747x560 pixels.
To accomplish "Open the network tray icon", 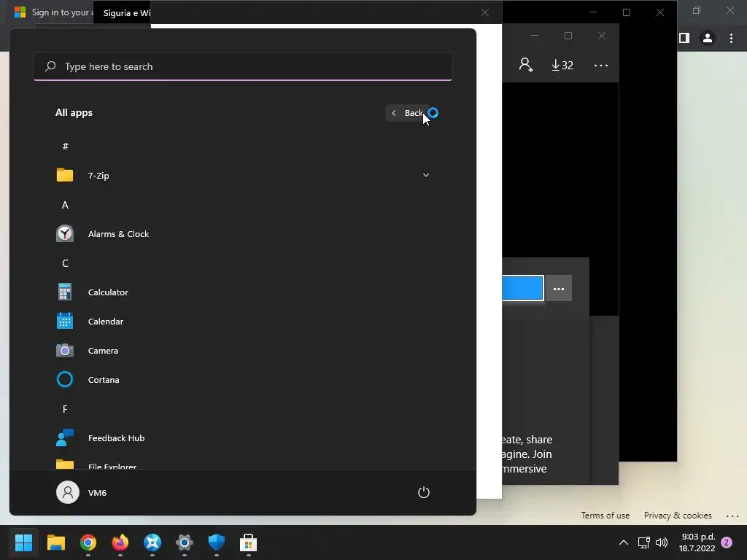I will (643, 542).
